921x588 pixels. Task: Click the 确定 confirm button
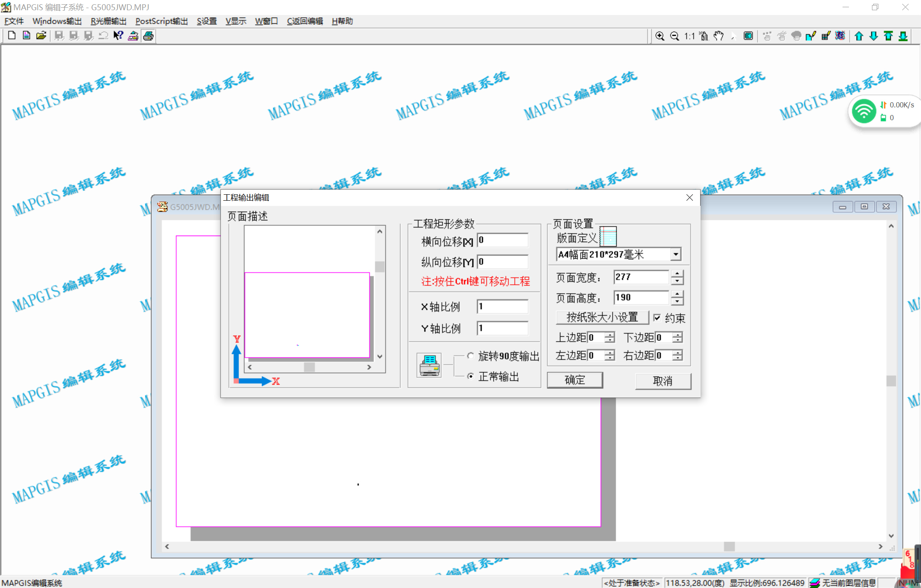point(575,380)
